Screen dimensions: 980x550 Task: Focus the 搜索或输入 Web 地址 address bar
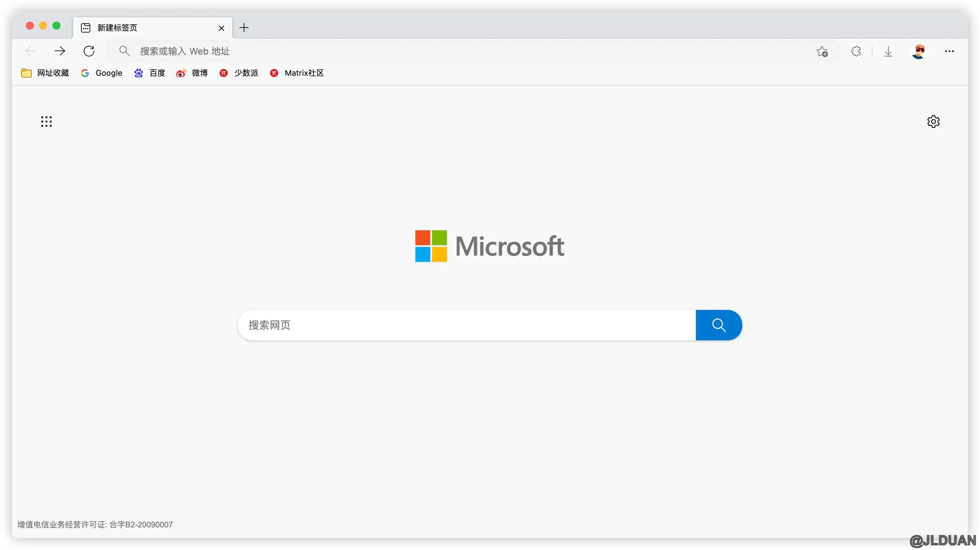pos(472,51)
